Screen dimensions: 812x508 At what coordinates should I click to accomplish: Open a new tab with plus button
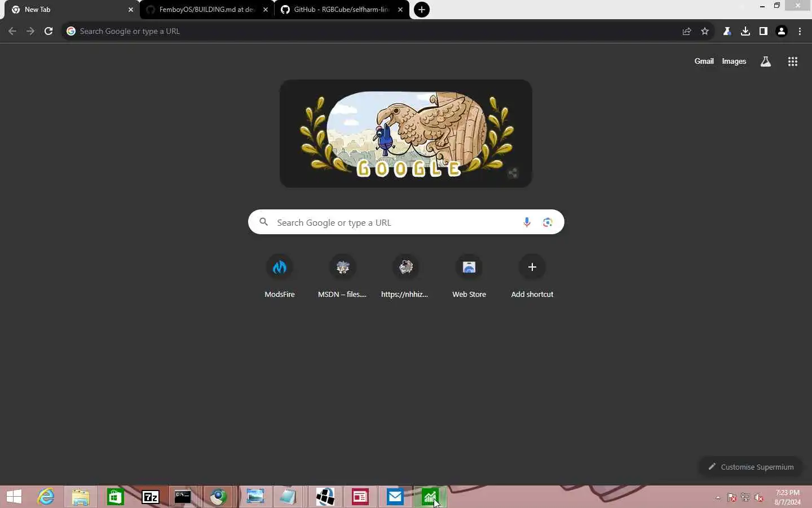(x=422, y=10)
